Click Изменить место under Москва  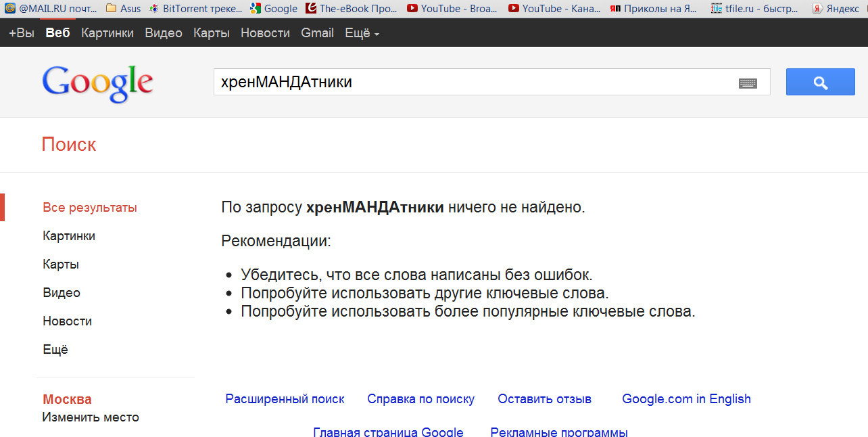91,417
